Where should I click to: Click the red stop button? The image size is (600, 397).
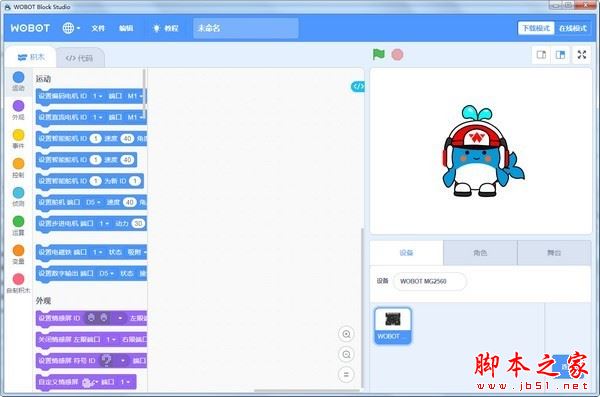point(397,55)
